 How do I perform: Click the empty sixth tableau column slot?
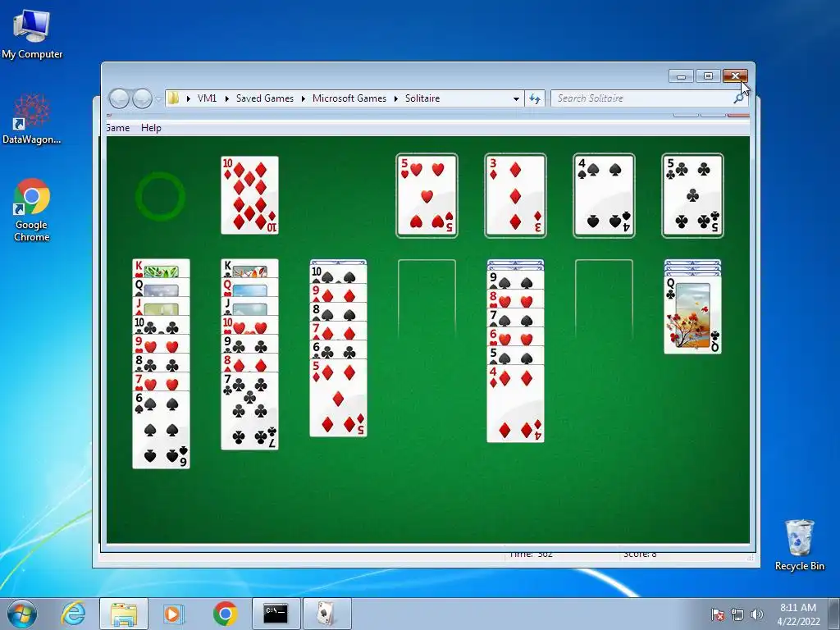point(604,299)
